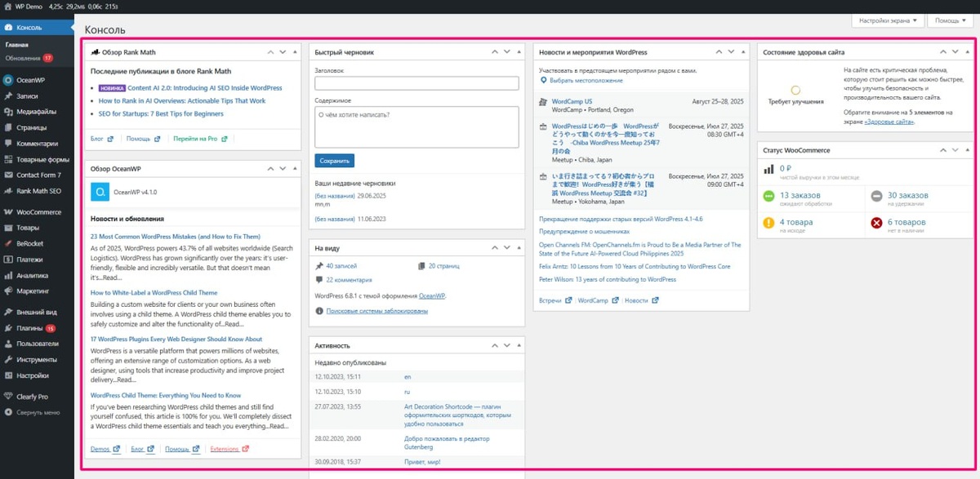980x479 pixels.
Task: Click the Clearfy Pro sidebar icon
Action: click(x=8, y=397)
